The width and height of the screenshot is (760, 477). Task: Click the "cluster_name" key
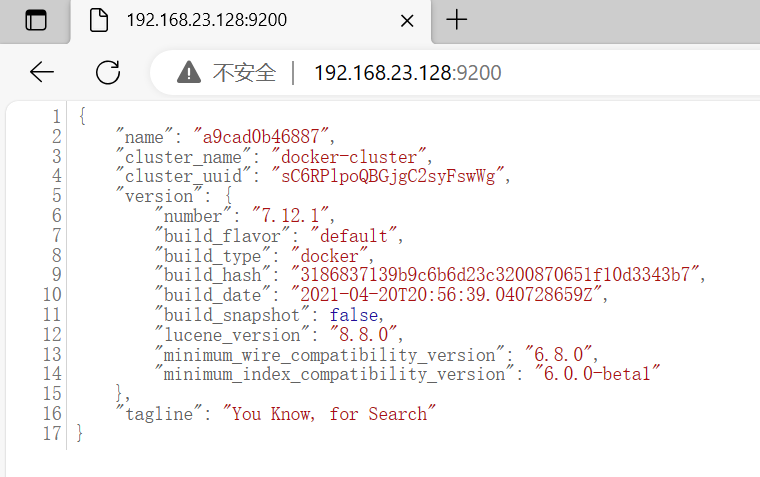click(184, 157)
